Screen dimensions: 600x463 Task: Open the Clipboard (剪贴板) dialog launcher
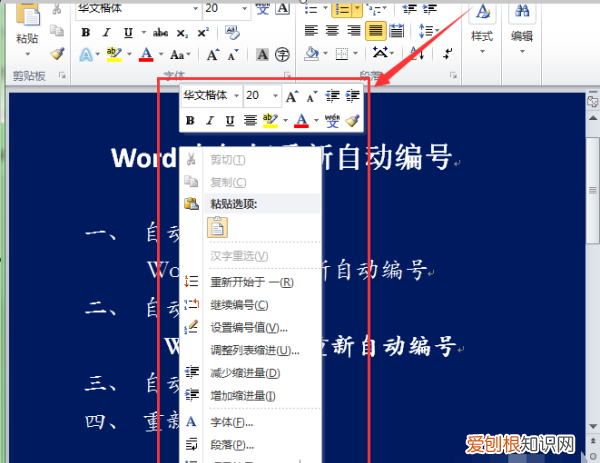tap(62, 75)
